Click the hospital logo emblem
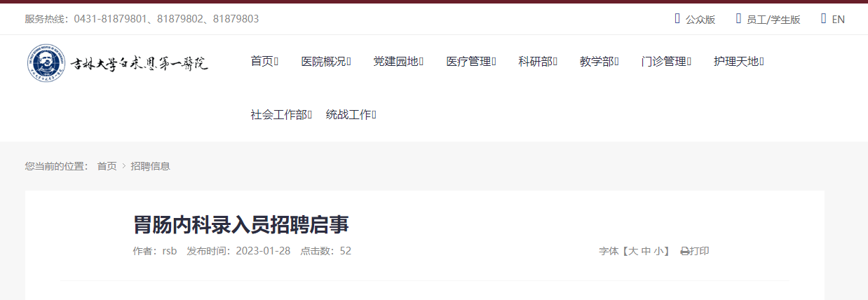This screenshot has width=868, height=300. coord(46,63)
